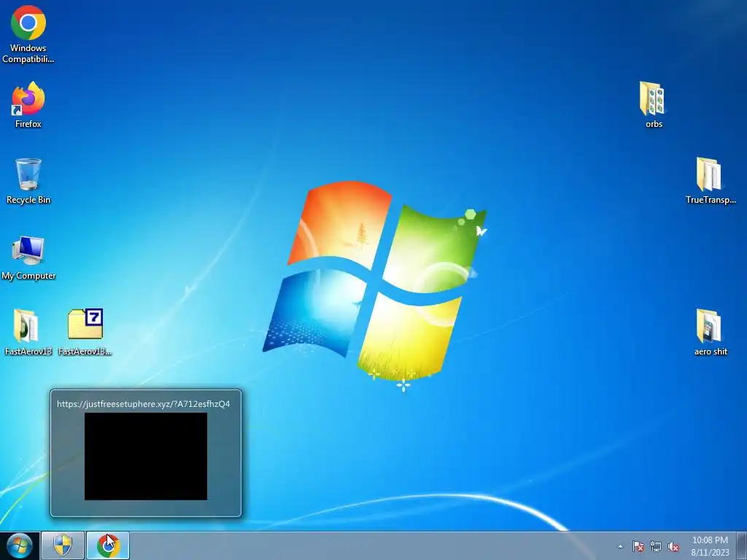
Task: Click the justfreesetuphere.xyz preview title
Action: (144, 404)
